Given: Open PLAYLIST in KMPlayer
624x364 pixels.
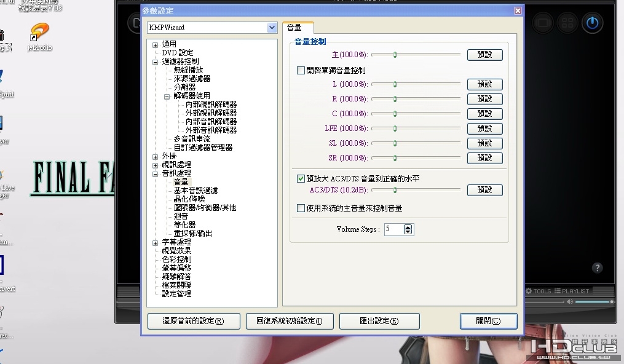Looking at the screenshot, I should coord(572,291).
